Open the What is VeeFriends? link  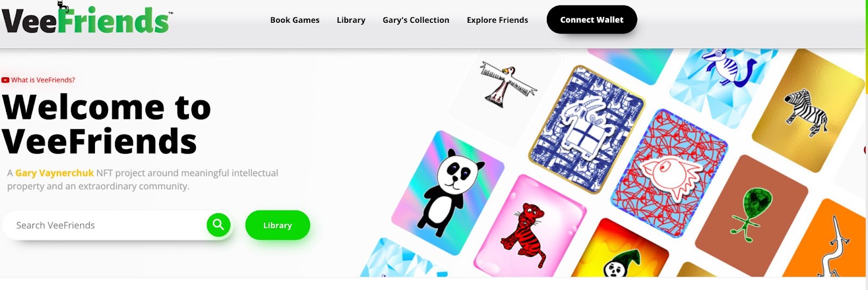point(43,80)
